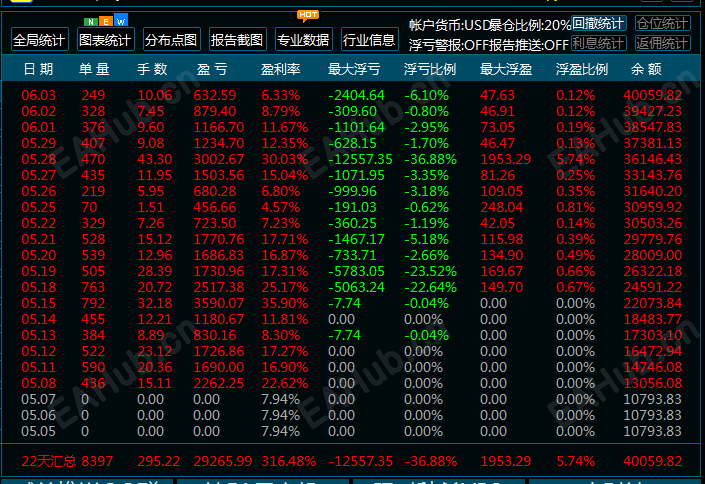This screenshot has height=484, width=705.
Task: Select the 05.13 date cell
Action: coord(39,336)
